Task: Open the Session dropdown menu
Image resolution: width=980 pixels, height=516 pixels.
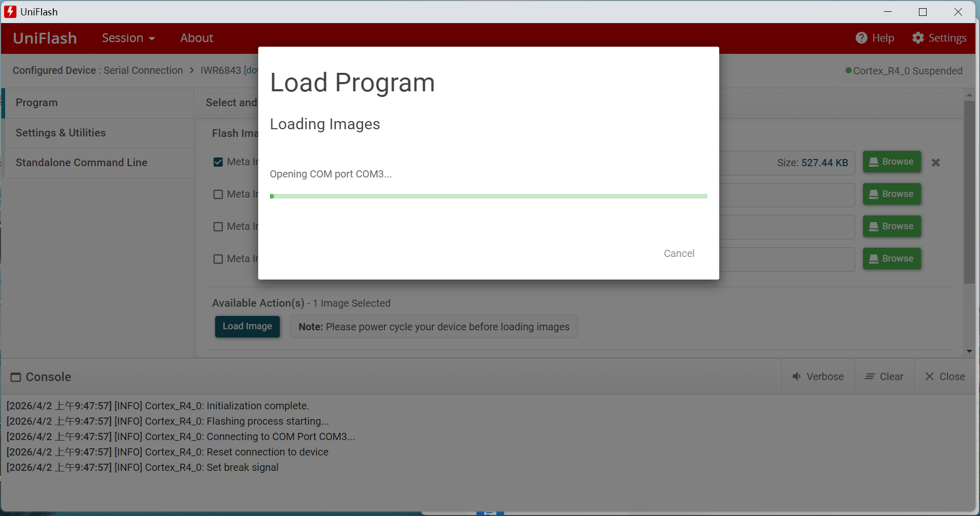Action: [x=128, y=38]
